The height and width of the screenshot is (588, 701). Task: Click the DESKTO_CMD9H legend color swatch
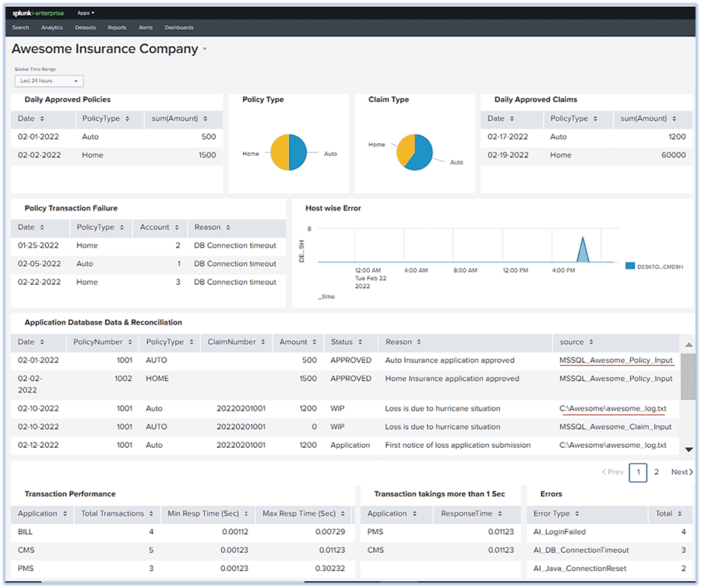(x=629, y=265)
